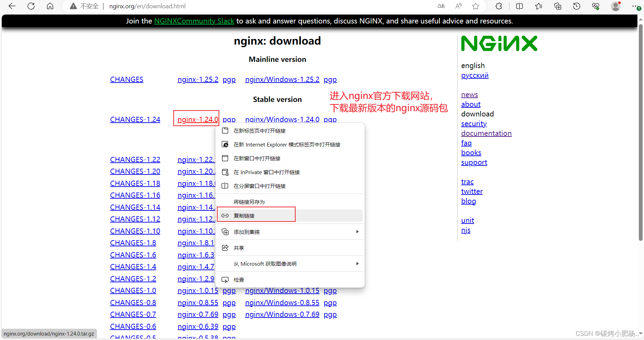
Task: Select 'Save link as' menu entry
Action: pos(290,202)
